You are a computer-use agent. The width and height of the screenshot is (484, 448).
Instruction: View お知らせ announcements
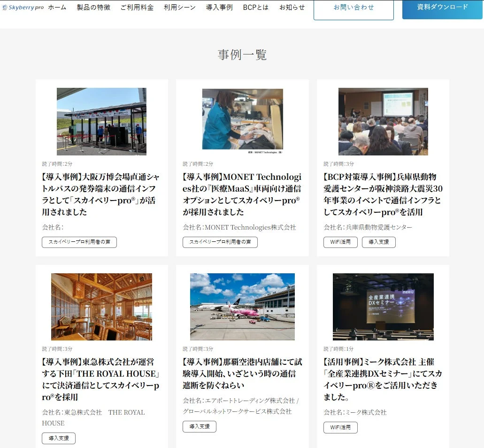tap(291, 8)
